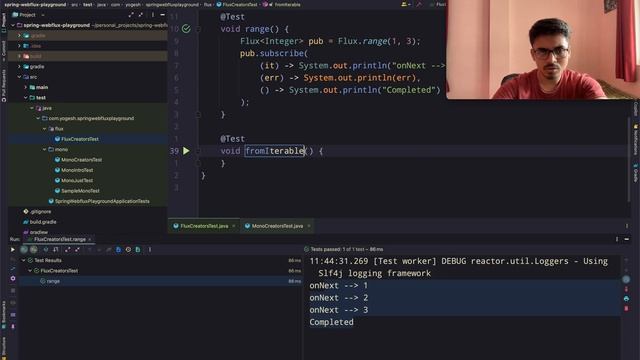Open Run toolbar more options (three dots)
The height and width of the screenshot is (360, 640).
[x=150, y=249]
